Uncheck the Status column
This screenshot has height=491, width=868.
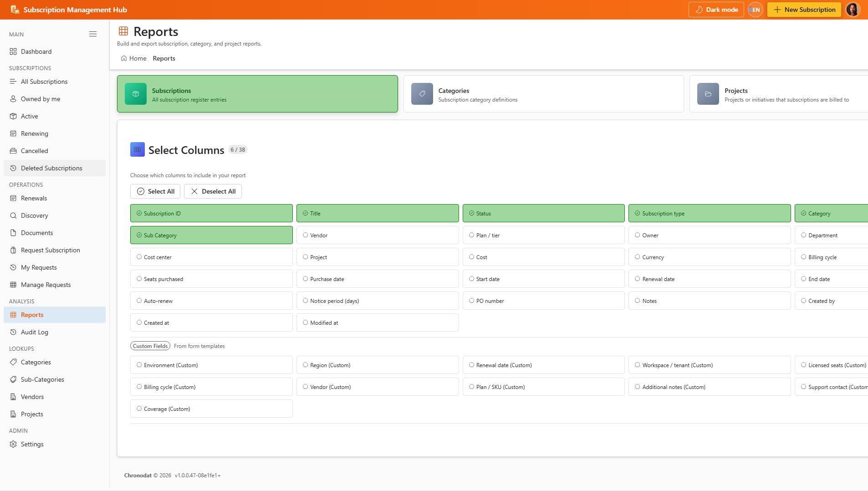[x=544, y=213]
